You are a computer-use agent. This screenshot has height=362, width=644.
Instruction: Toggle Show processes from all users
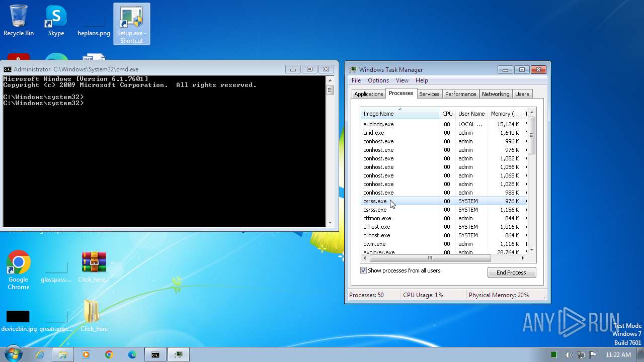tap(363, 270)
